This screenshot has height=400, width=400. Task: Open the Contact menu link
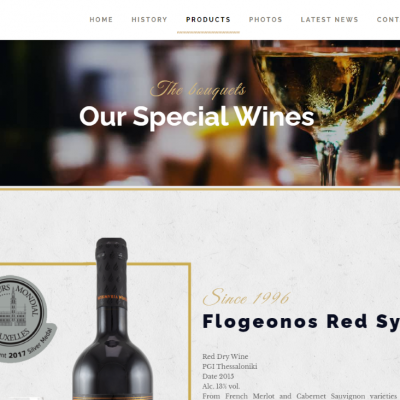pyautogui.click(x=388, y=20)
